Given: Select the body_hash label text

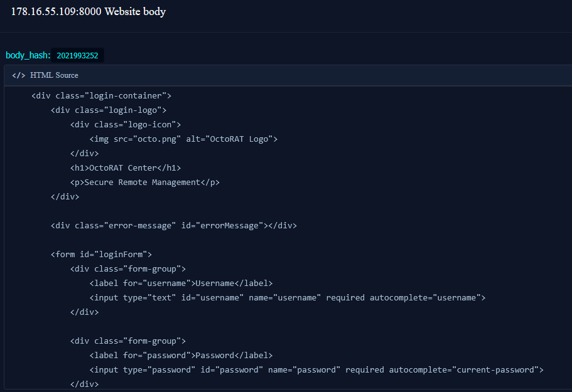Looking at the screenshot, I should [28, 55].
